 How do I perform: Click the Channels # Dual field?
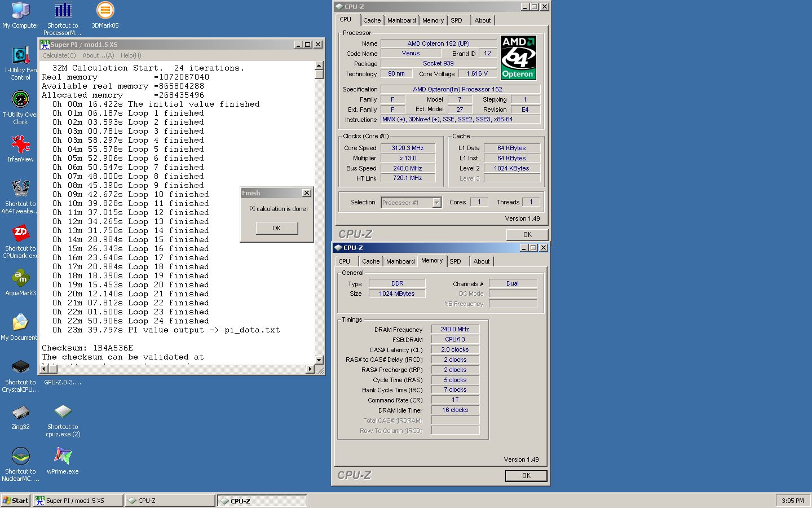[x=513, y=283]
